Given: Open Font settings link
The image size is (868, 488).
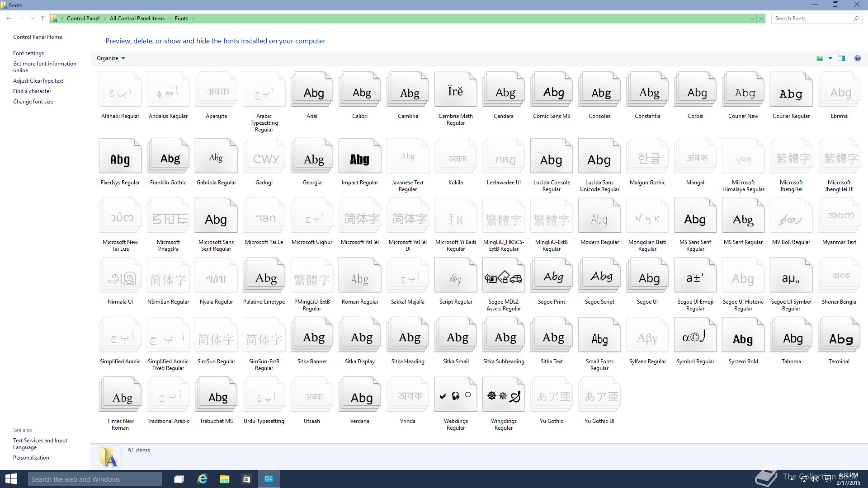Looking at the screenshot, I should 28,53.
